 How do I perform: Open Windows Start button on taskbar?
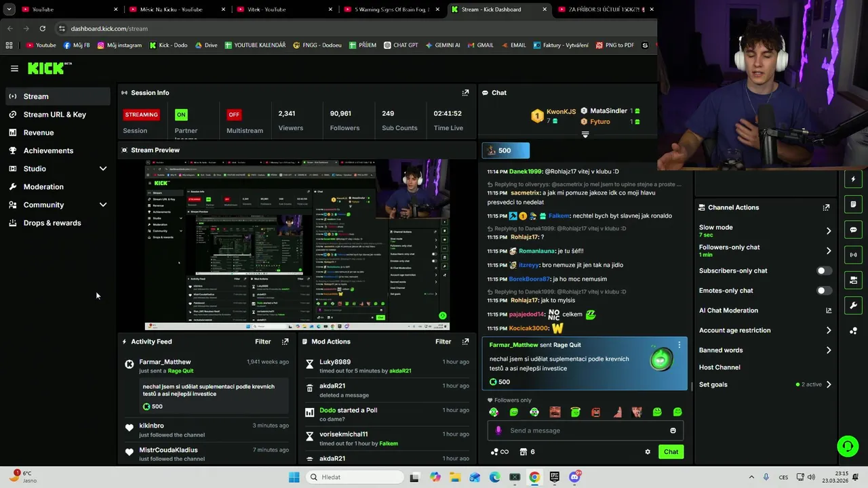pyautogui.click(x=294, y=477)
